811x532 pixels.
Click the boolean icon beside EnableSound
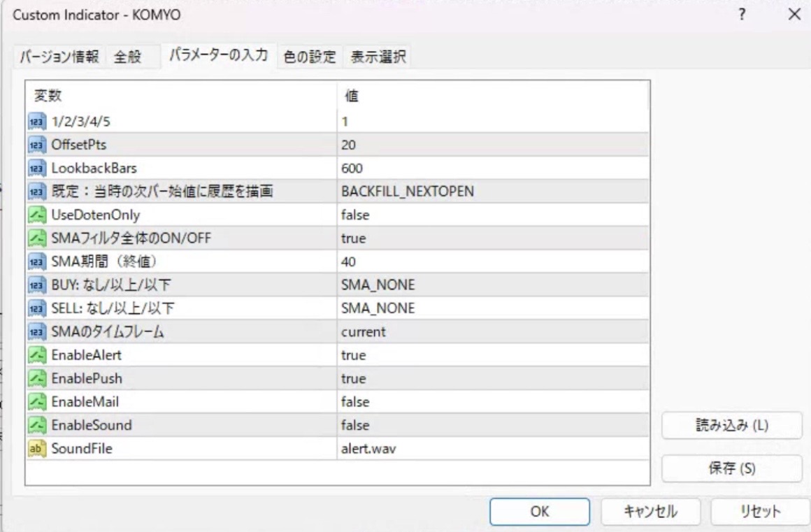pos(37,425)
